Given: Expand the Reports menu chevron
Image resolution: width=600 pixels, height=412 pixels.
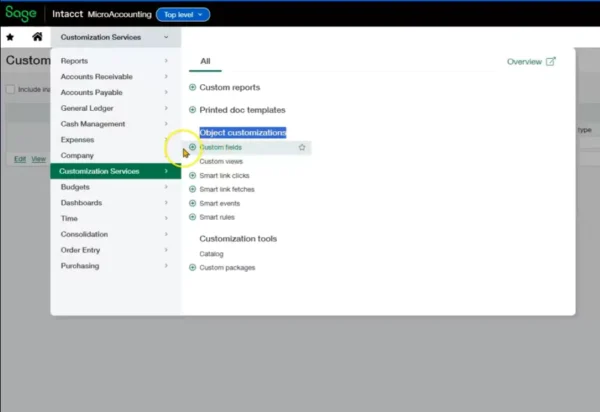Looking at the screenshot, I should 166,60.
